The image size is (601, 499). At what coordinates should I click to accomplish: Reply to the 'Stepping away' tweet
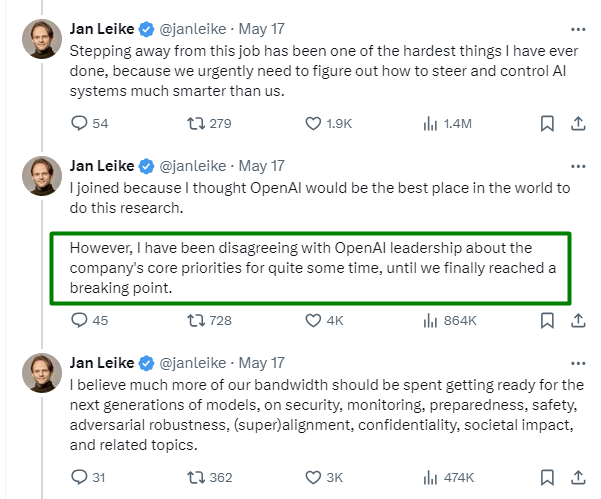tap(80, 123)
